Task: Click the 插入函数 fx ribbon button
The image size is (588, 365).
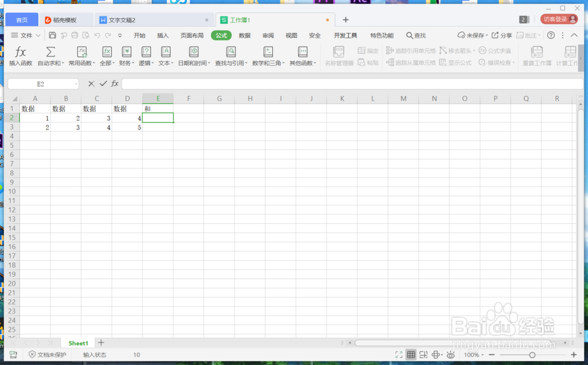Action: (21, 55)
